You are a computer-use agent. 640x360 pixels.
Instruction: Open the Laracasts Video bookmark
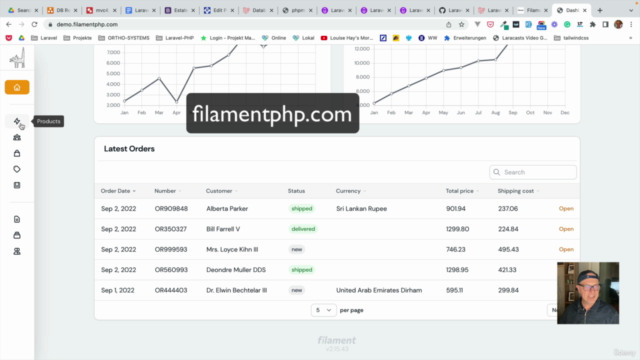[520, 38]
